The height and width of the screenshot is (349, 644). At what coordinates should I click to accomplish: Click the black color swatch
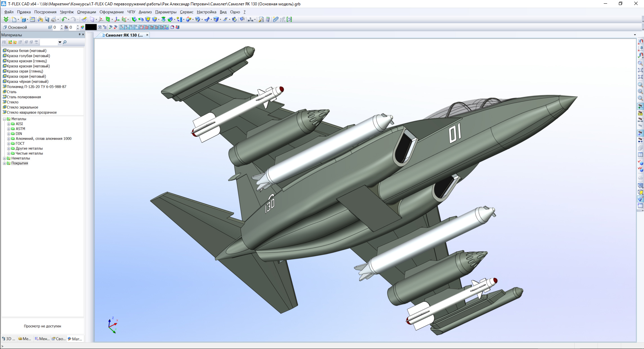(x=91, y=27)
